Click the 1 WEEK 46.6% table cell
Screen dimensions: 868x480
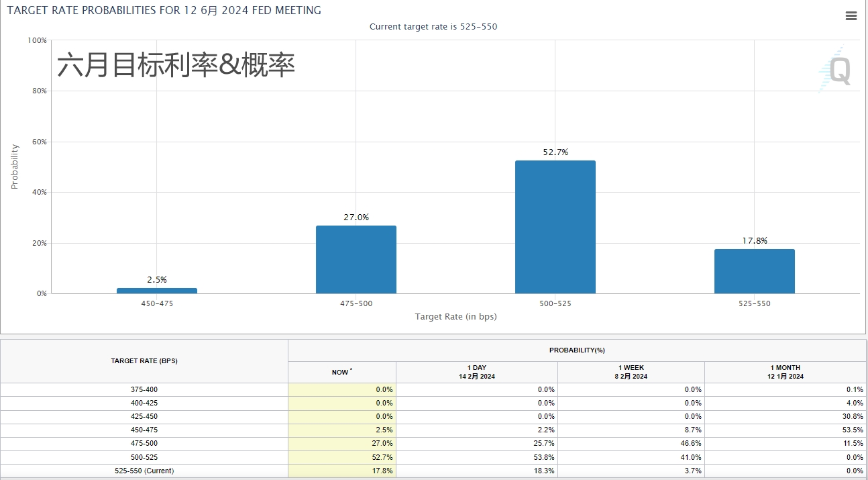[631, 443]
